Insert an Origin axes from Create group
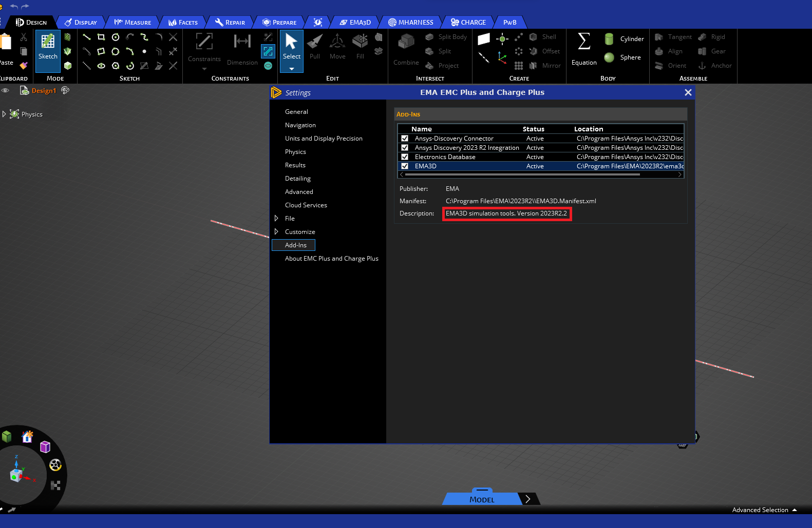812x528 pixels. 502,58
